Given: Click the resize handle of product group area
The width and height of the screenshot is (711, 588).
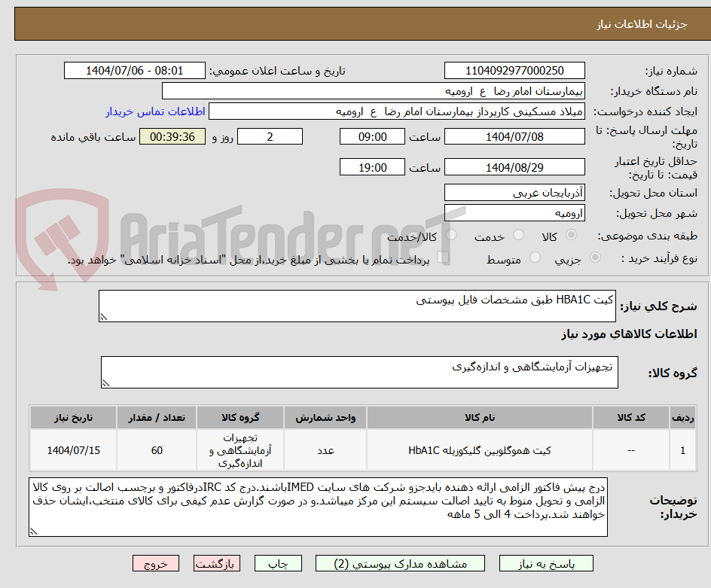Looking at the screenshot, I should click(105, 383).
